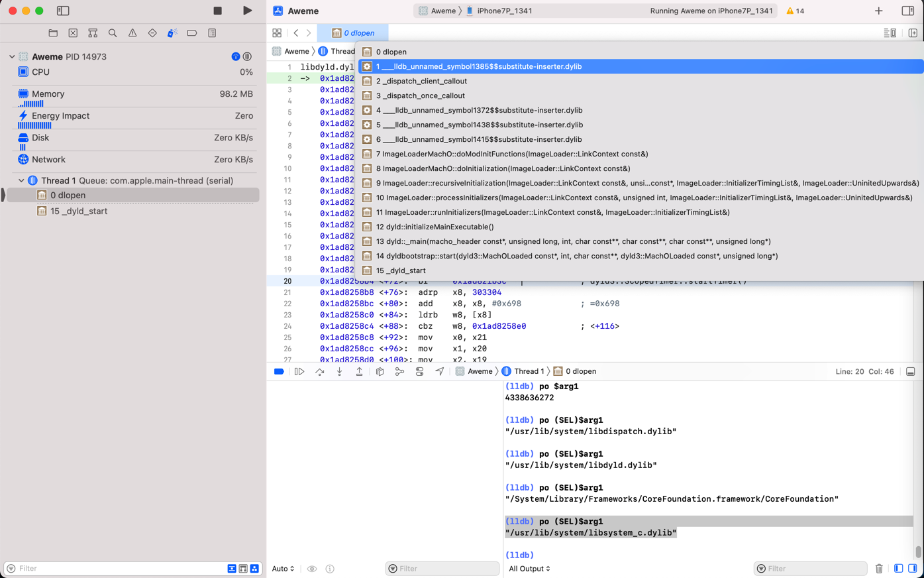Image resolution: width=924 pixels, height=578 pixels.
Task: Open the Report navigator
Action: tap(212, 33)
